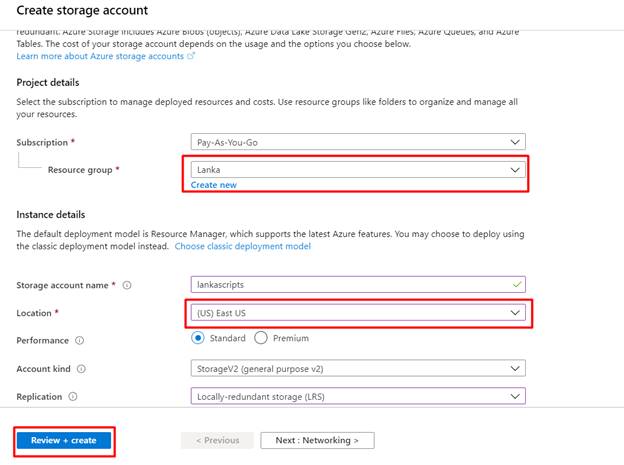The height and width of the screenshot is (465, 624).
Task: Click Create new resource group link
Action: tap(214, 185)
